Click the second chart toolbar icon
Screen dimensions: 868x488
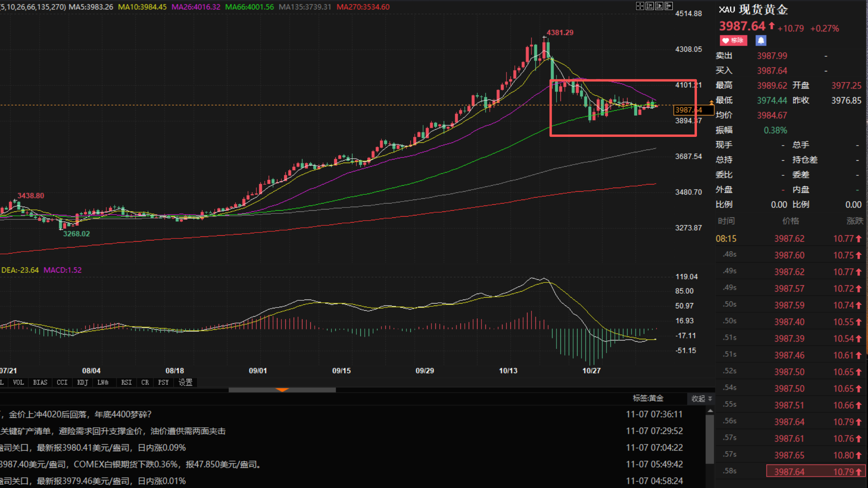650,6
